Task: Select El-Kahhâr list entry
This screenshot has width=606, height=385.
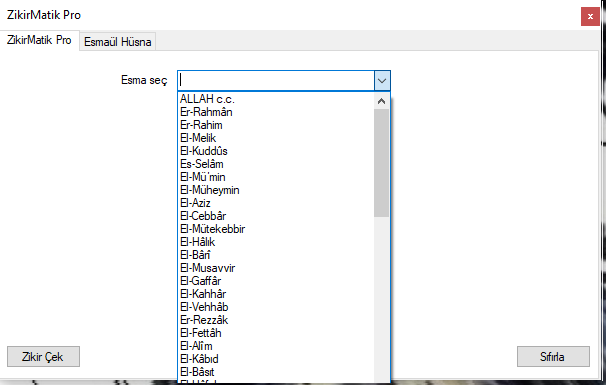Action: pyautogui.click(x=276, y=294)
